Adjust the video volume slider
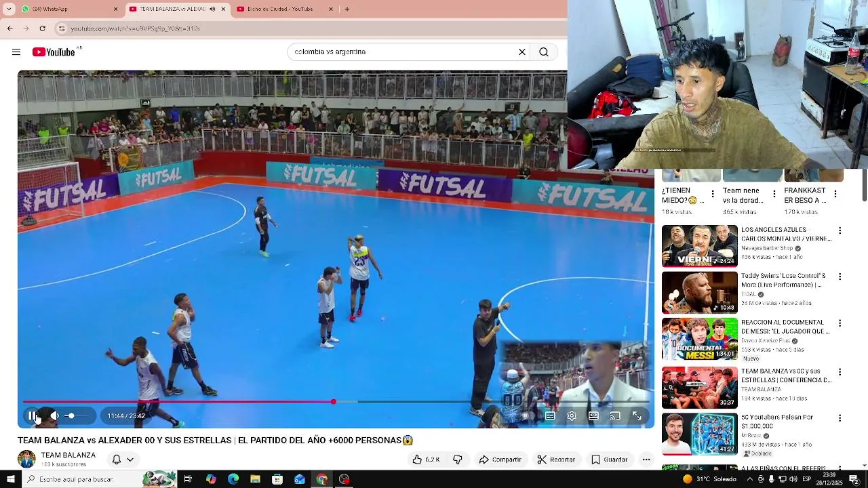This screenshot has height=488, width=868. click(77, 415)
